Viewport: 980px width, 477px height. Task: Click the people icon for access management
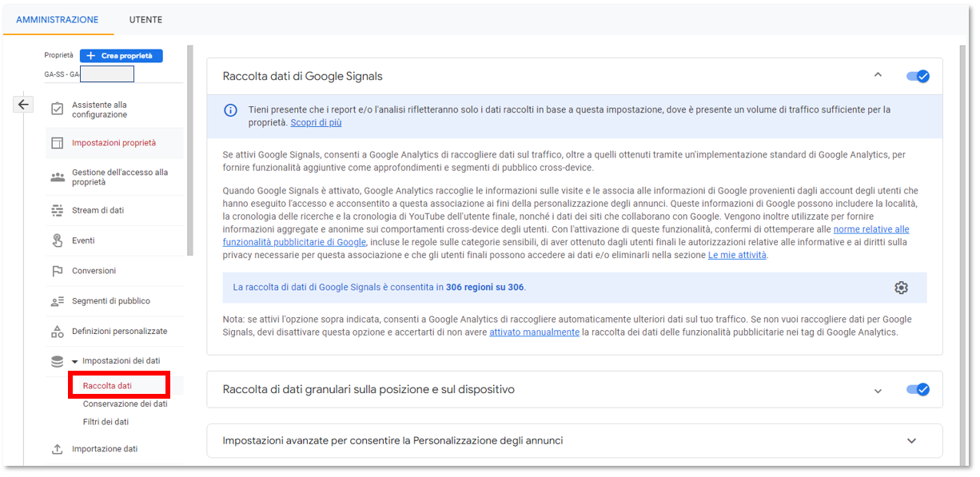(x=58, y=177)
